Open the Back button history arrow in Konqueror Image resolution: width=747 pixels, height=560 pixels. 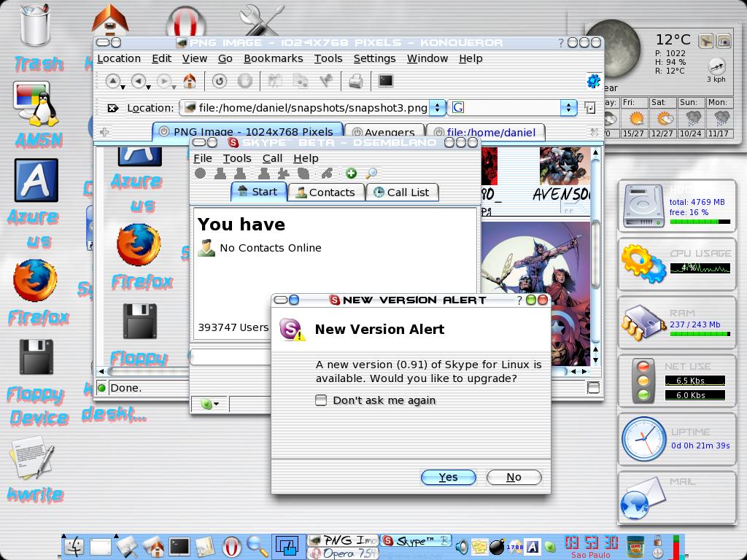coord(149,87)
